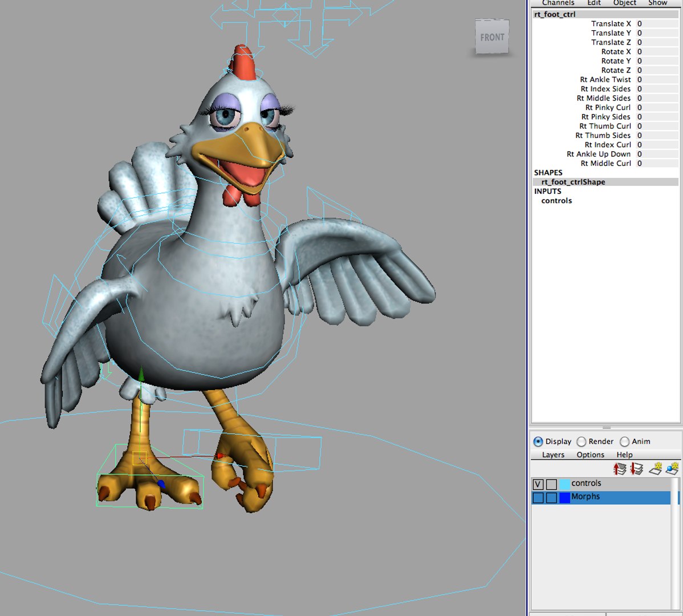Select the Translate X channel label
The image size is (683, 616).
click(x=611, y=23)
